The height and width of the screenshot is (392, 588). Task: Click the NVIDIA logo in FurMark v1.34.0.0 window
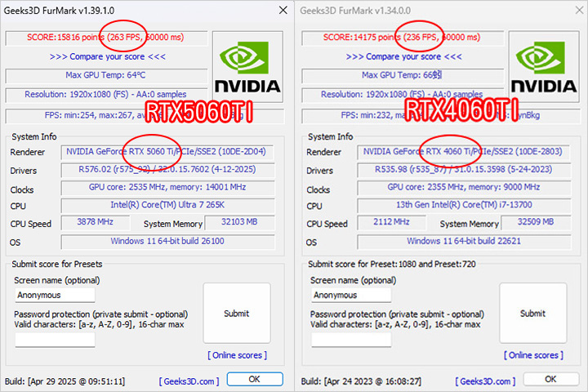pos(544,67)
